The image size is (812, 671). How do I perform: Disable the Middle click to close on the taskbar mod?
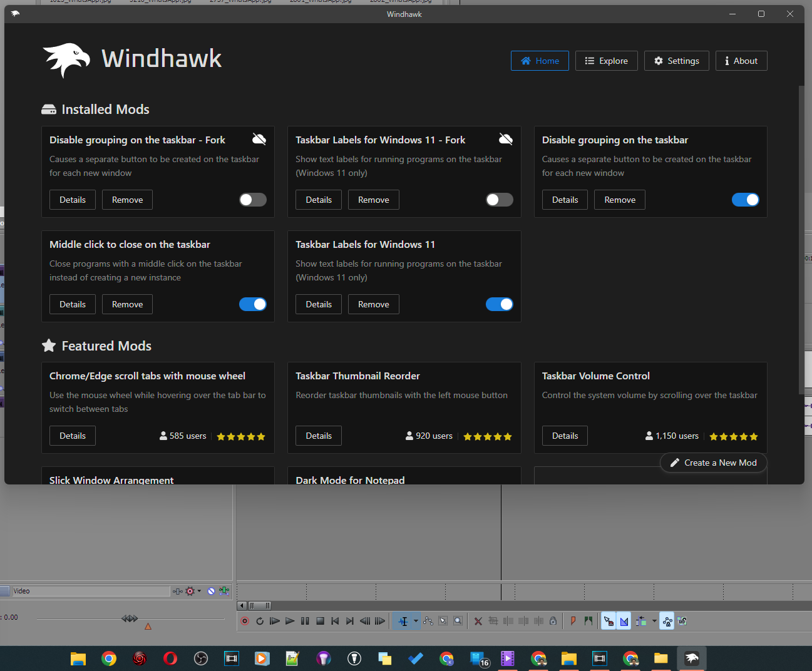253,304
